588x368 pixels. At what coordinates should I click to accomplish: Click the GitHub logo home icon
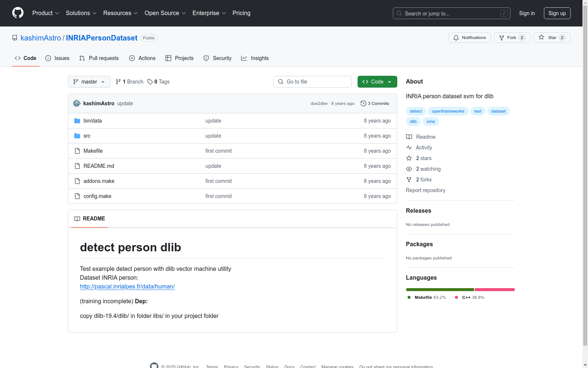(x=18, y=13)
